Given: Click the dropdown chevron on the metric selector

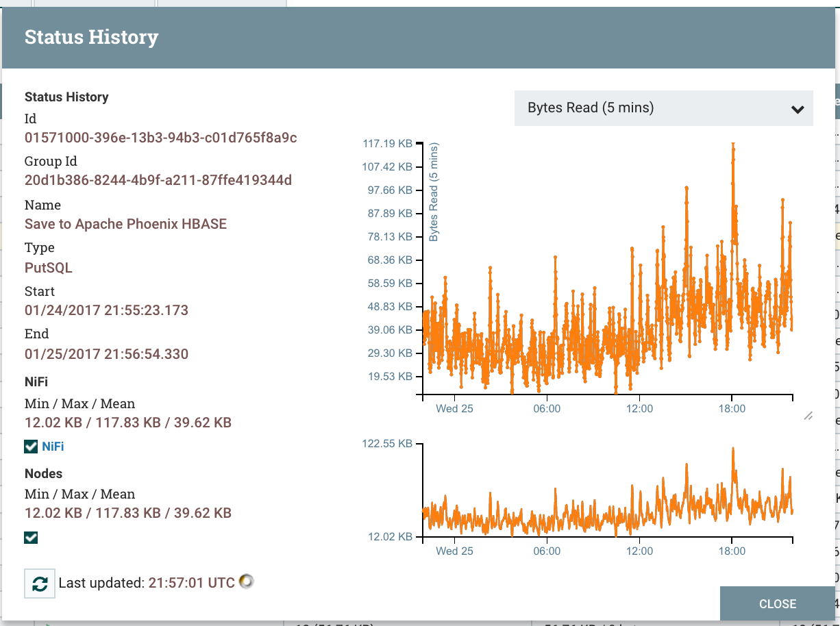Looking at the screenshot, I should pos(797,109).
